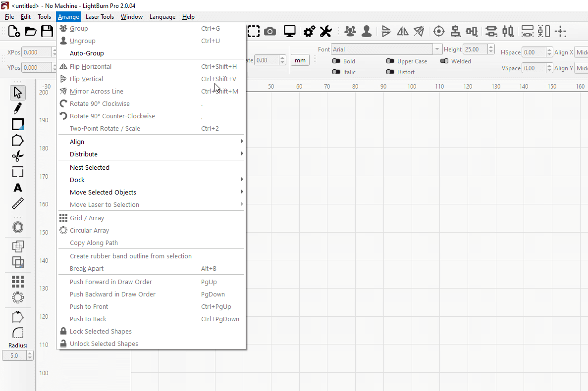Open the Help menu

[x=188, y=17]
